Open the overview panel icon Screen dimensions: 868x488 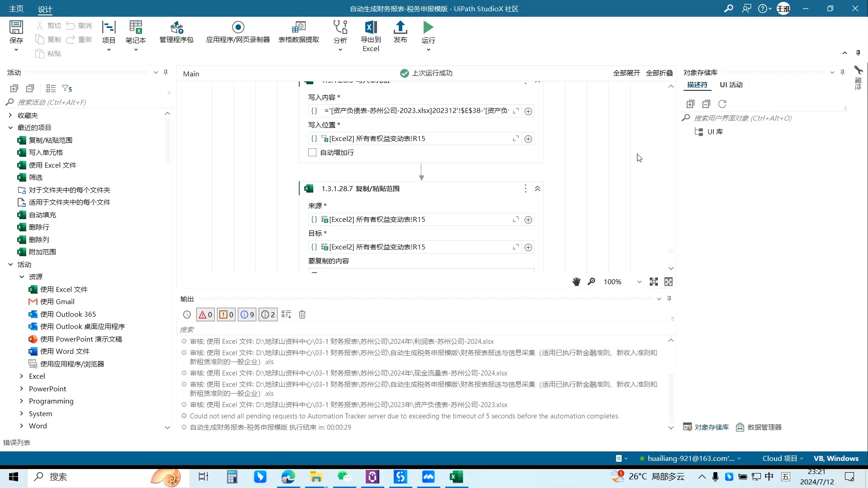669,282
